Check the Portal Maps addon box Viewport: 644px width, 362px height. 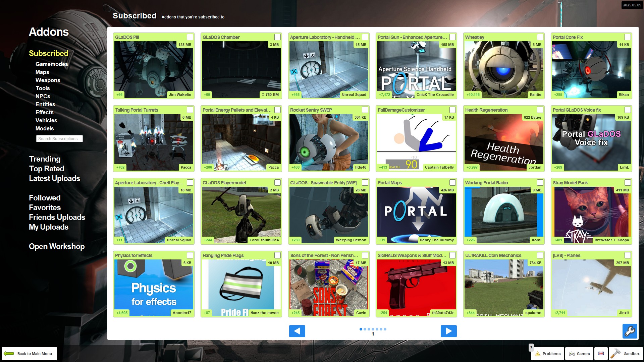point(452,182)
